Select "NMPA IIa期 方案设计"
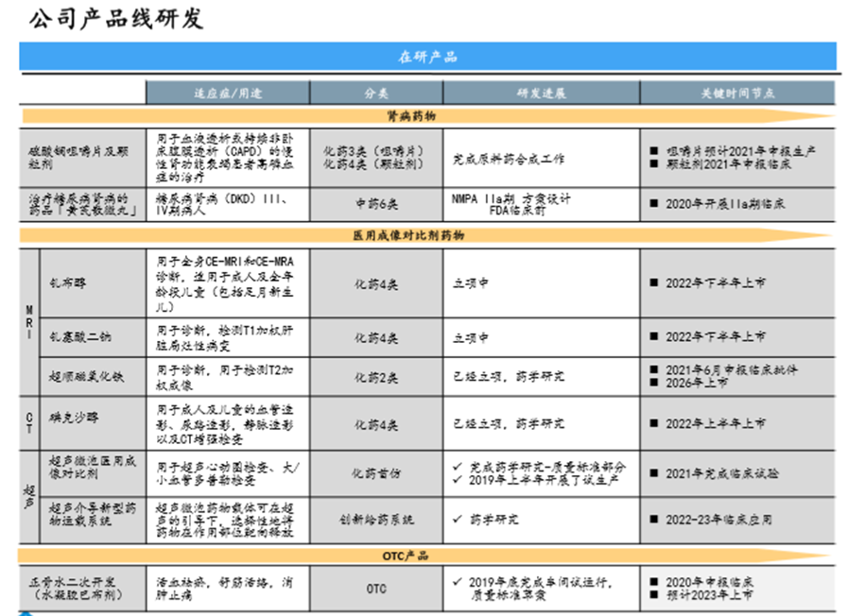This screenshot has width=848, height=616. [511, 198]
